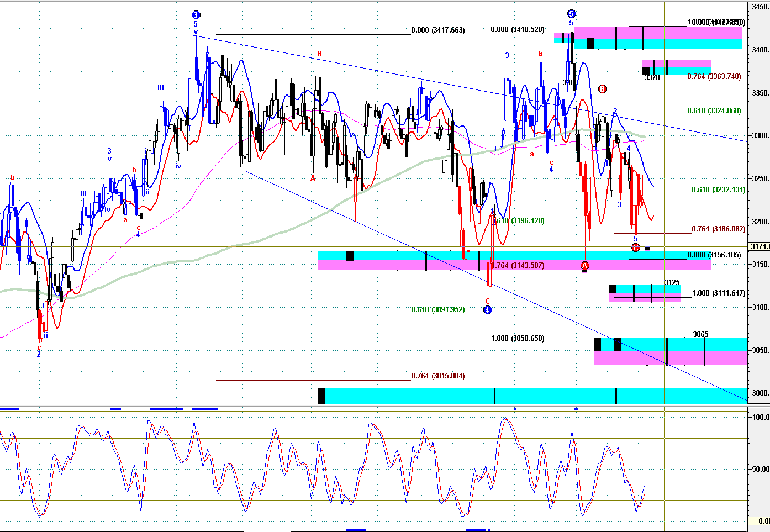This screenshot has width=770, height=532.
Task: Select the blue circled 5 wave marker
Action: tap(571, 14)
